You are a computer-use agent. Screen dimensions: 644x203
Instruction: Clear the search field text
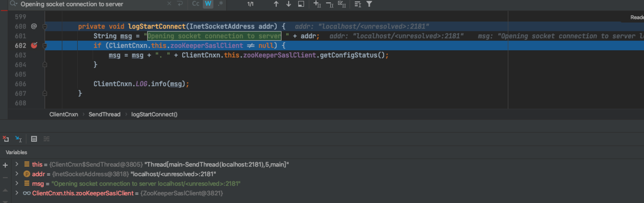point(169,4)
